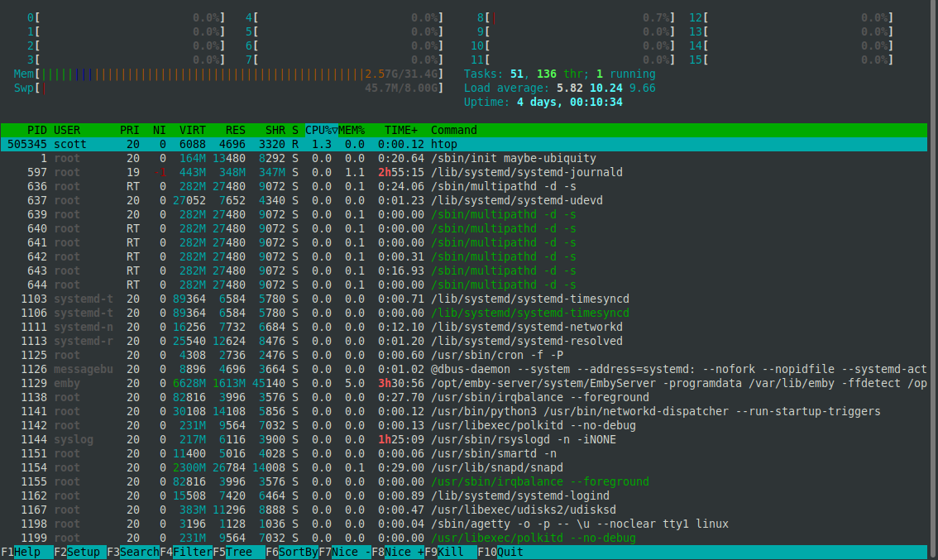Click the window's vertical scrollbar
938x560 pixels.
pos(932,280)
